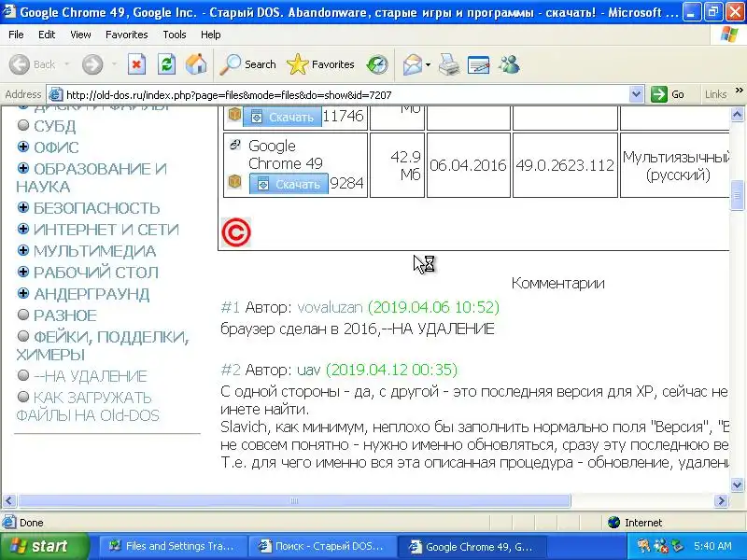This screenshot has width=747, height=560.
Task: Click package box icon in Google Chrome 49 row
Action: [235, 181]
